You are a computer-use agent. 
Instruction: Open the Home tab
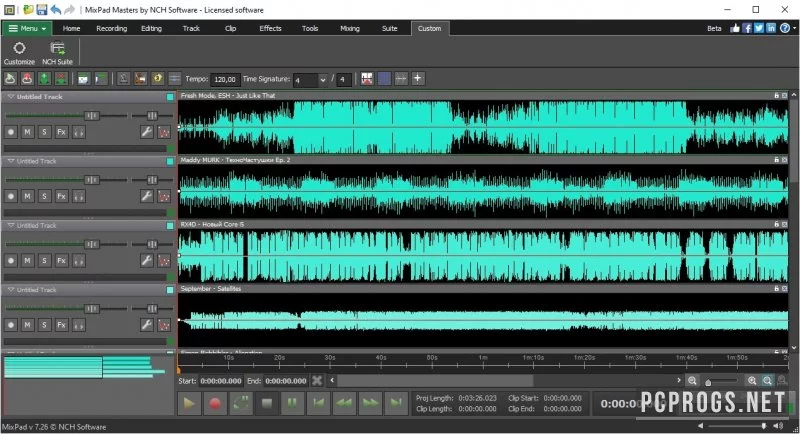click(x=71, y=29)
